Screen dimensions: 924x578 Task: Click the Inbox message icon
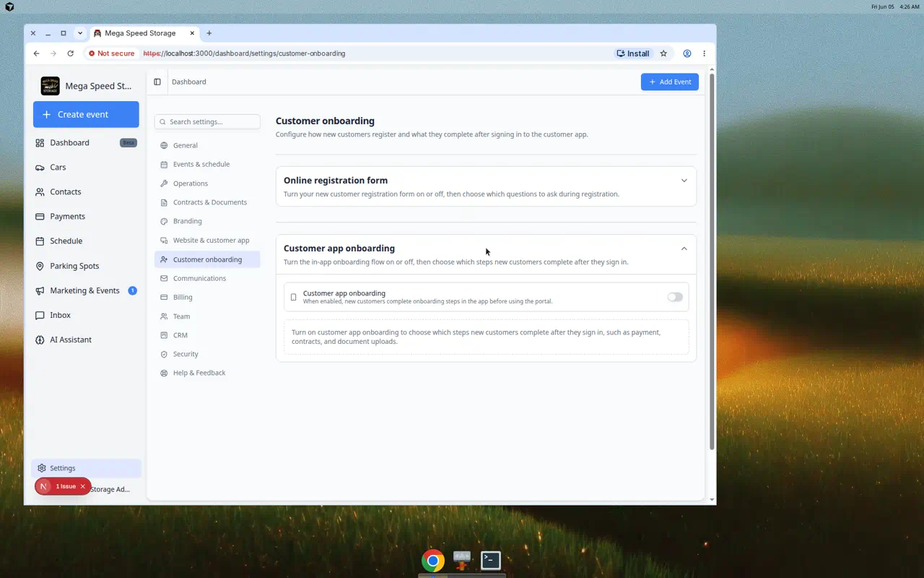pos(40,315)
